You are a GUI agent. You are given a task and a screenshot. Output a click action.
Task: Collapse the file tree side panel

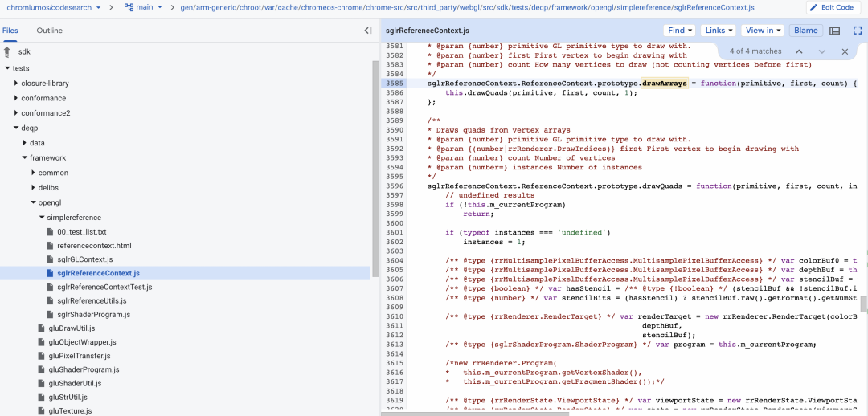coord(368,31)
